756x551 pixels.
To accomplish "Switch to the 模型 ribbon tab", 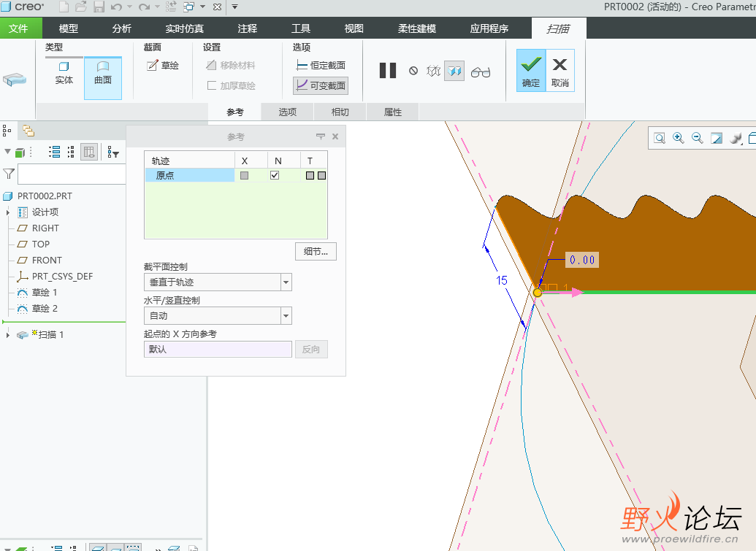I will 68,28.
